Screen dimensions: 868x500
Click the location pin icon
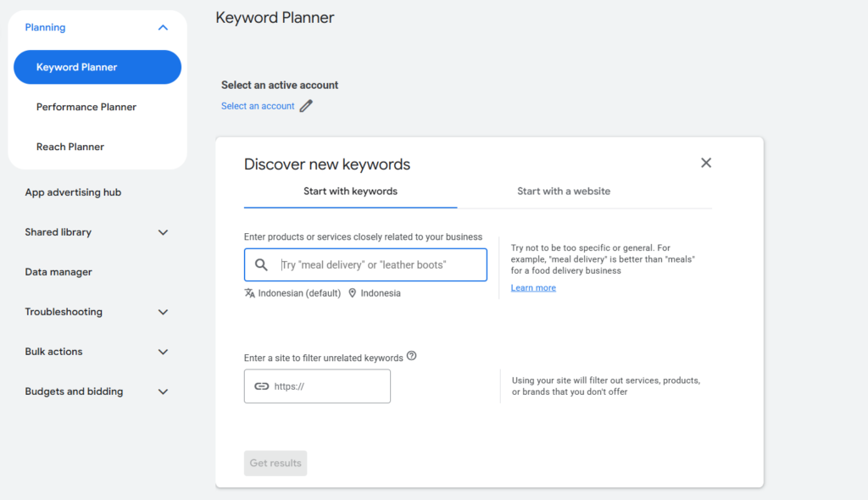352,293
